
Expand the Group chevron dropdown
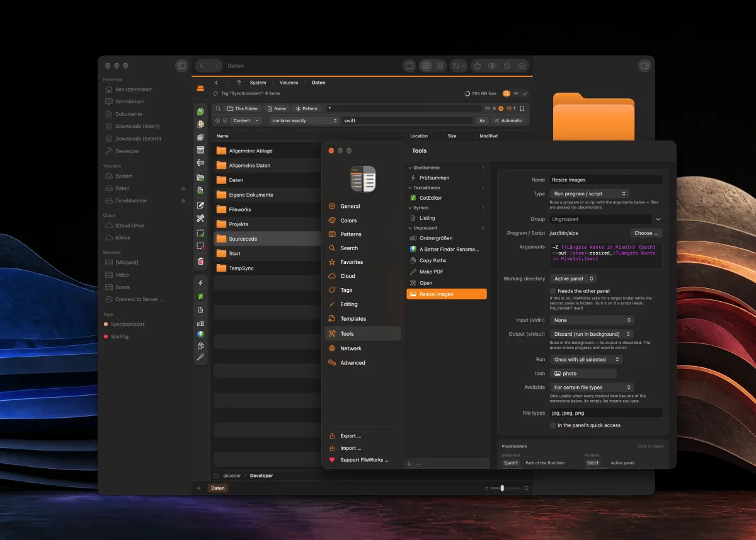[658, 219]
